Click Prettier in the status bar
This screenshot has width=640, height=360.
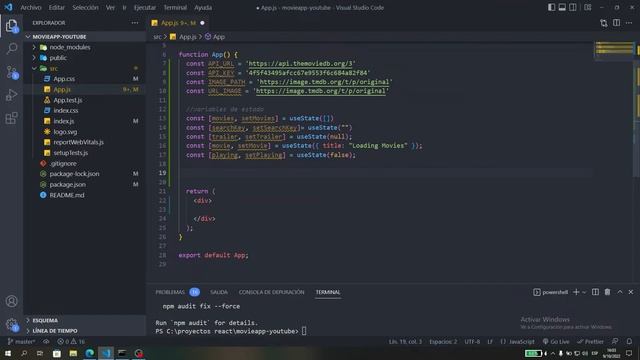[x=590, y=342]
